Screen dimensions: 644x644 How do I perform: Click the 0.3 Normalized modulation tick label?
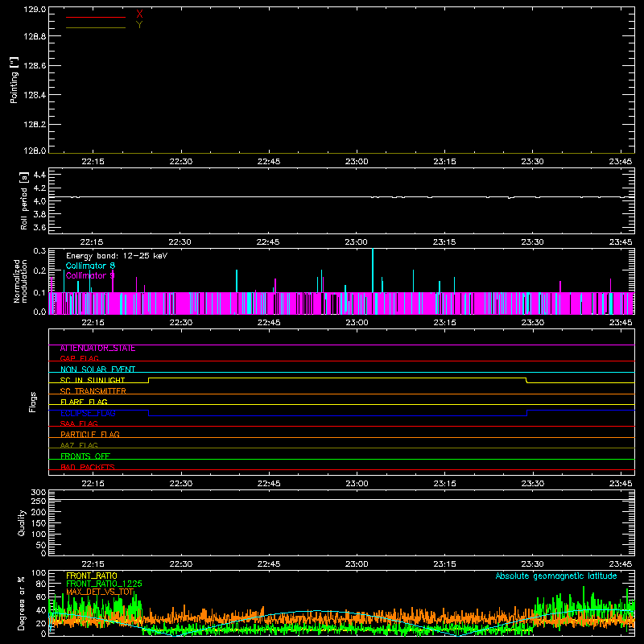(x=39, y=250)
